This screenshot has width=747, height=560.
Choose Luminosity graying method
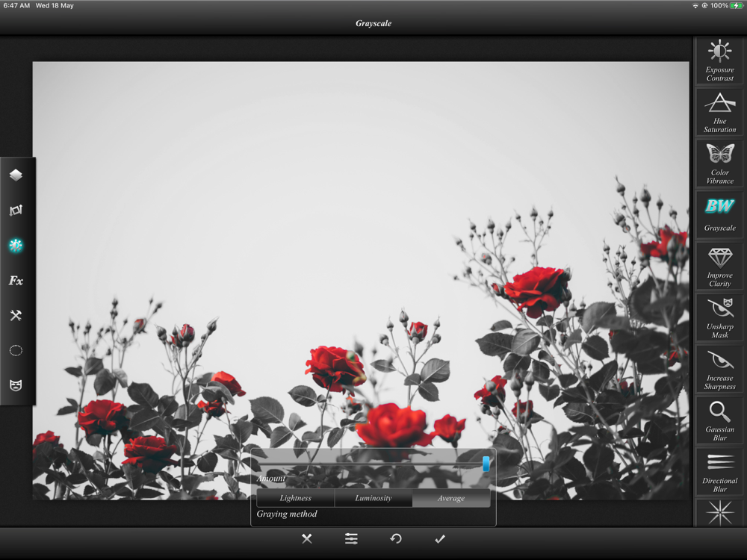click(373, 497)
